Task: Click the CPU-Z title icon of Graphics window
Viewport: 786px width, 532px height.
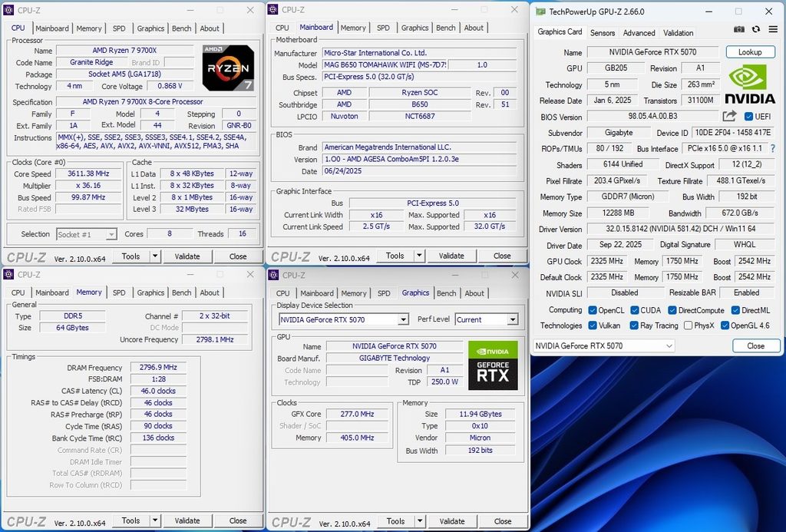Action: [x=273, y=275]
